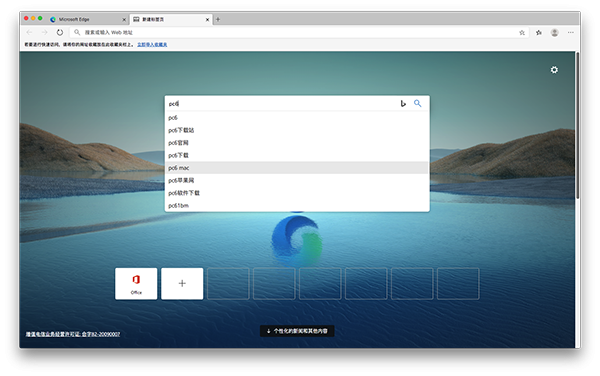The width and height of the screenshot is (600, 376).
Task: Click the refresh page icon
Action: 60,33
